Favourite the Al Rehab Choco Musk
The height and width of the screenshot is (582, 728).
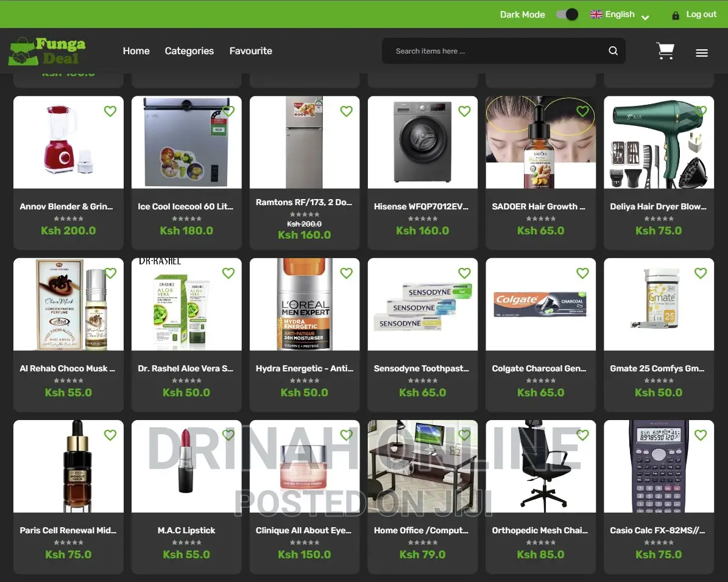(x=110, y=273)
